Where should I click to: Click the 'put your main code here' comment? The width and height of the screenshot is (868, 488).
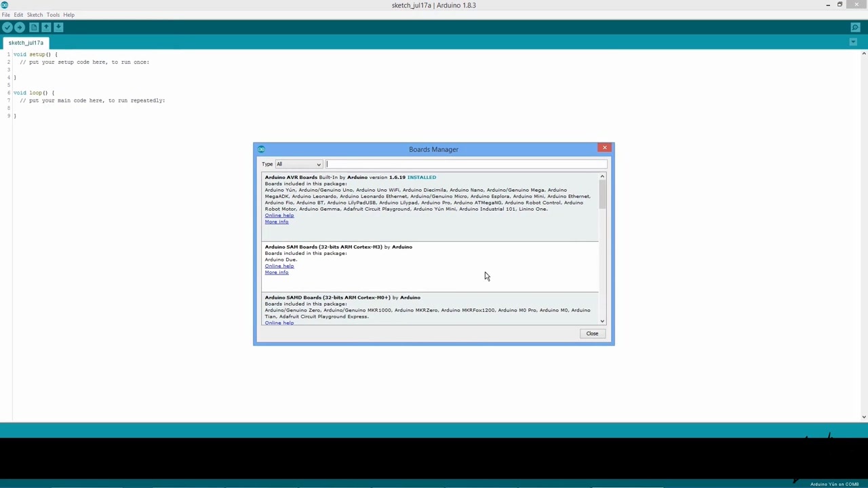[92, 100]
